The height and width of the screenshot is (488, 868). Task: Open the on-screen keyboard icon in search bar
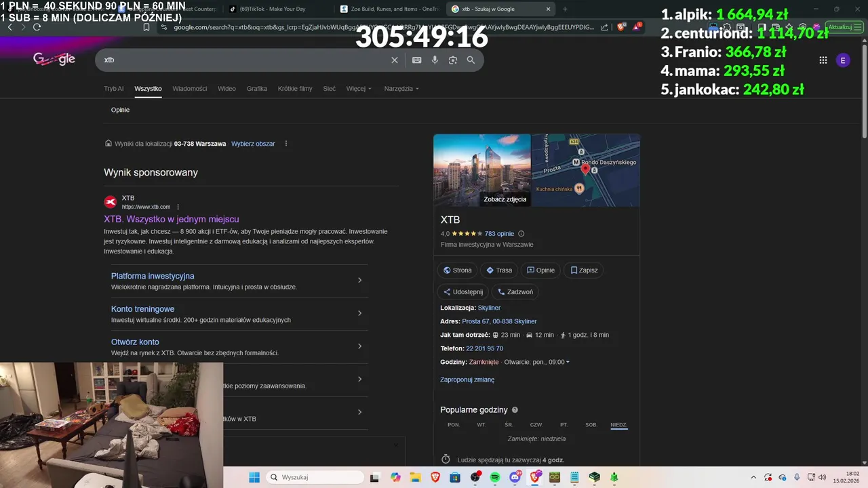417,60
